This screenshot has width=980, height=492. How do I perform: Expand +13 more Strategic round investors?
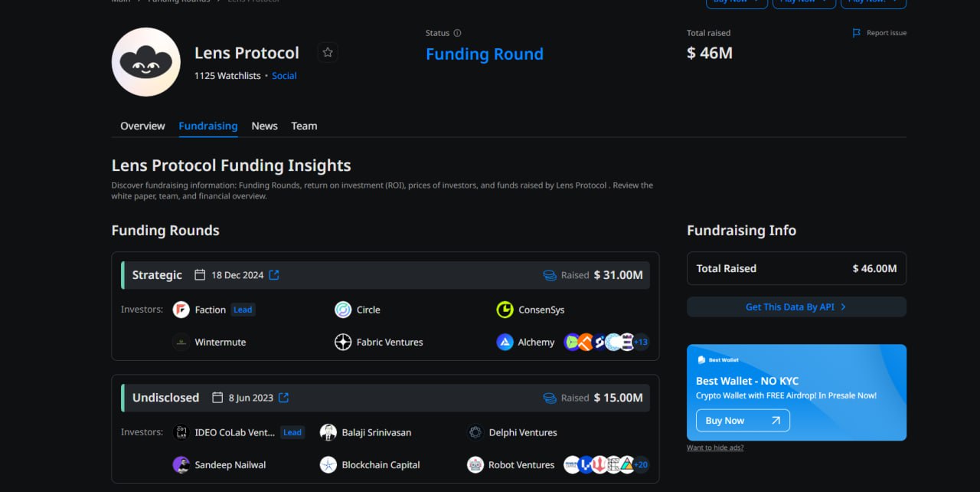[x=641, y=342]
